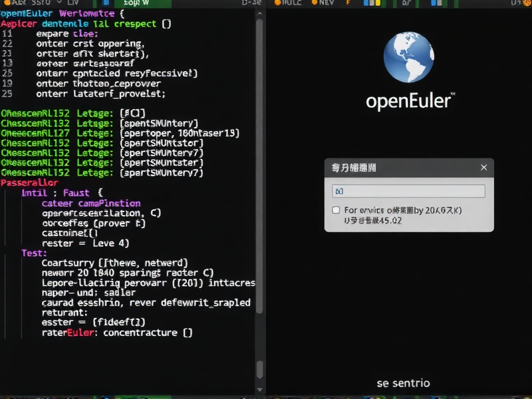Viewport: 532px width, 399px height.
Task: Click the blue icon beside the LIV tab
Action: (106, 3)
